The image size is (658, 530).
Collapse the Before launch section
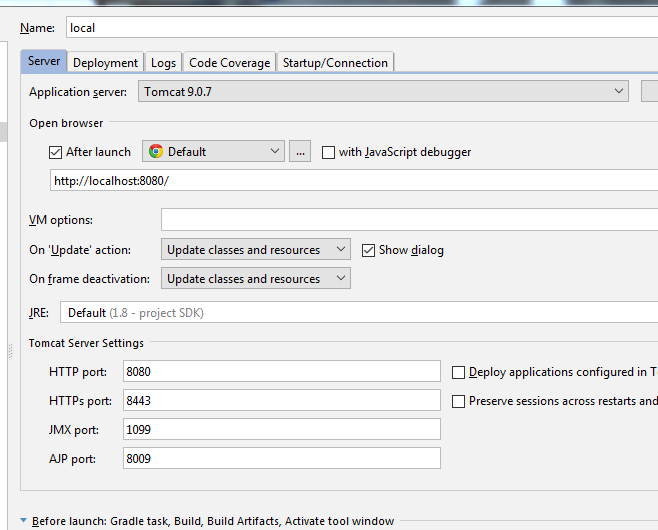[24, 521]
